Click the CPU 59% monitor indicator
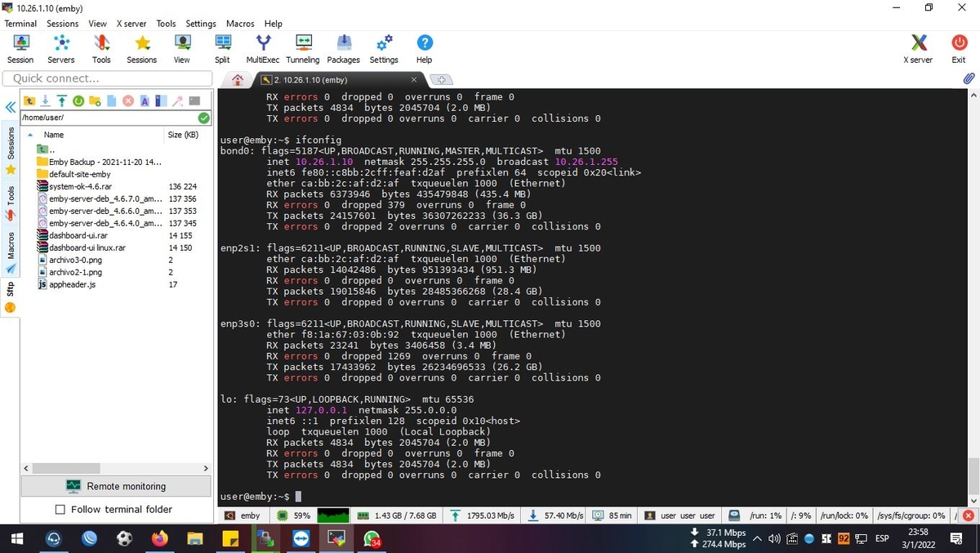The image size is (980, 553). click(294, 515)
